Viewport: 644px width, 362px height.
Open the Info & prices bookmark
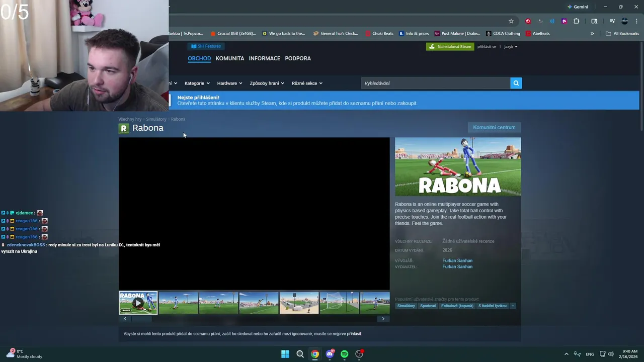click(x=414, y=34)
